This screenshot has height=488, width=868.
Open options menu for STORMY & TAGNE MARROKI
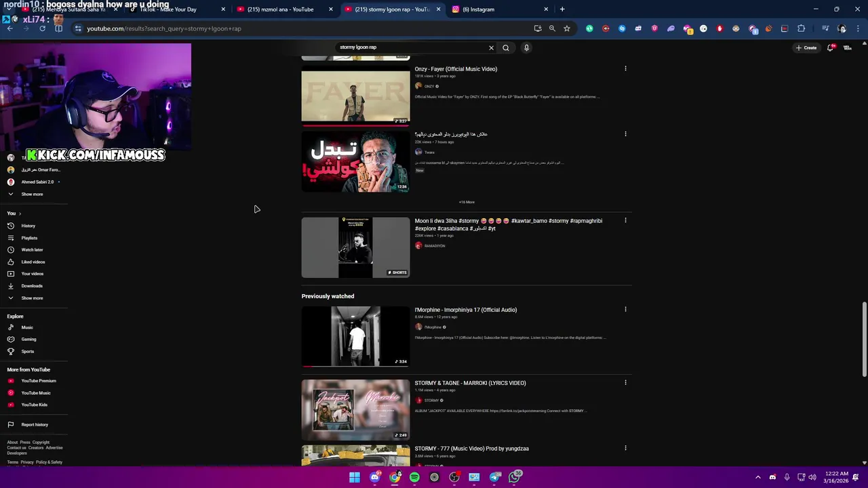click(x=625, y=382)
